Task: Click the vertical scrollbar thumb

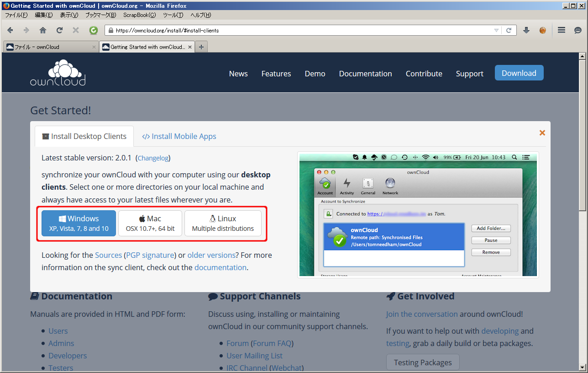Action: [x=582, y=136]
